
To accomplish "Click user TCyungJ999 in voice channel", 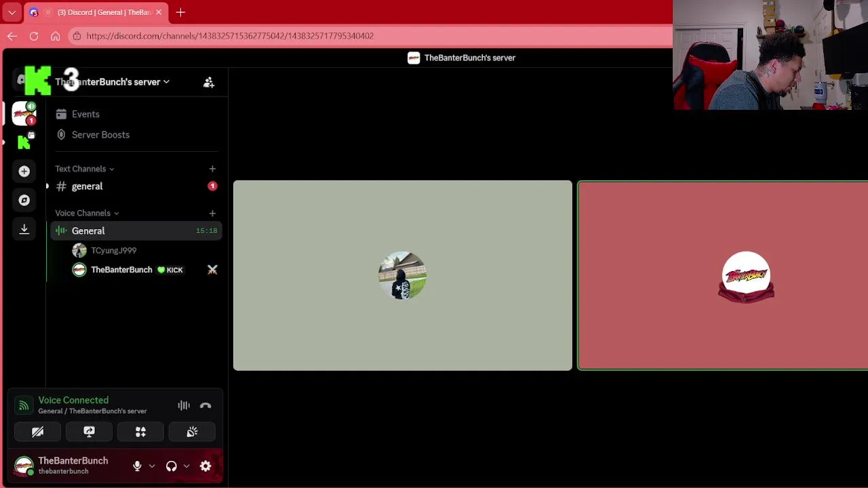I will coord(113,251).
